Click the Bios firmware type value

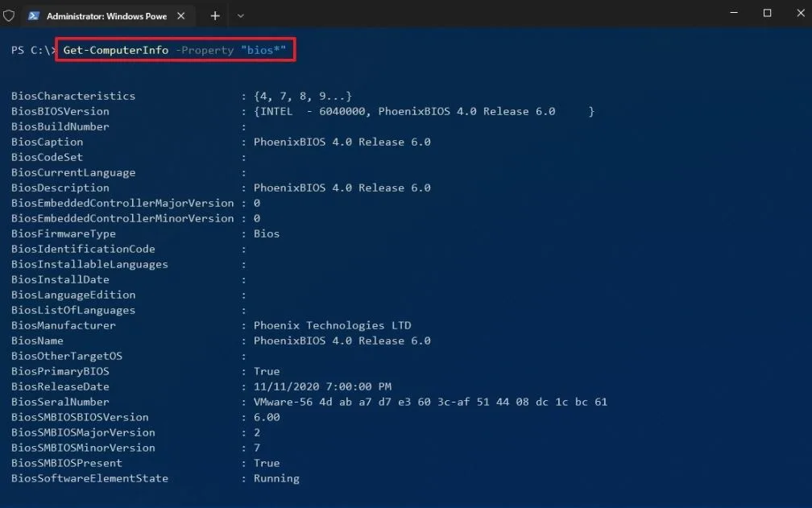point(266,233)
